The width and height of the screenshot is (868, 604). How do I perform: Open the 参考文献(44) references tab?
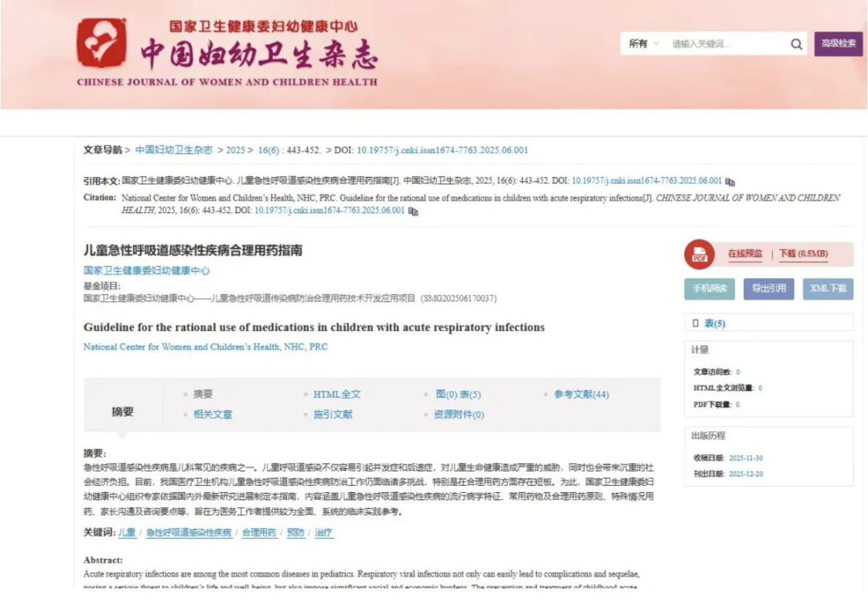581,394
